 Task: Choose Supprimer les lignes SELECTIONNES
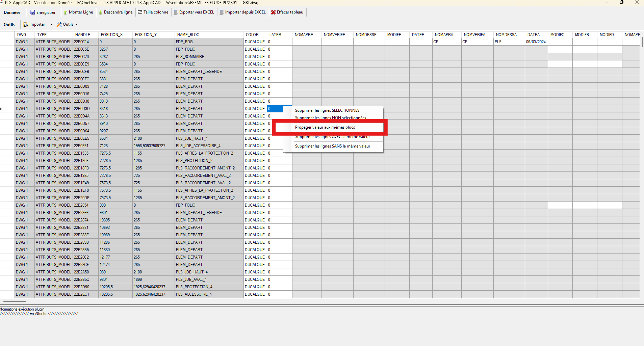click(327, 110)
